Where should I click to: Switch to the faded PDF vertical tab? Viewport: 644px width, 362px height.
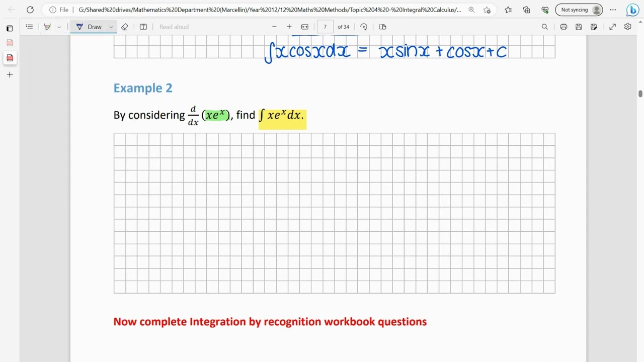click(10, 43)
